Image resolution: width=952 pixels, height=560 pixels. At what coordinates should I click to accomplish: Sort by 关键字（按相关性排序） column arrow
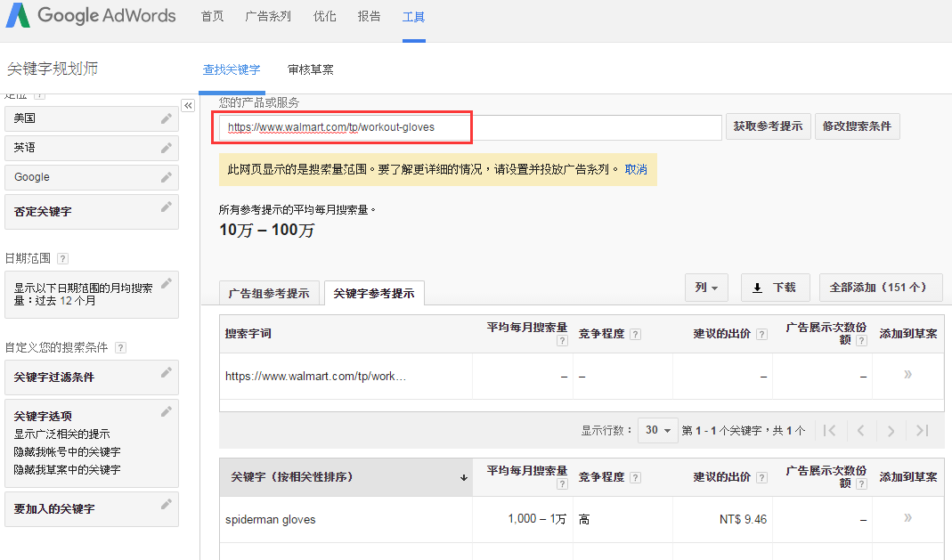pyautogui.click(x=464, y=477)
